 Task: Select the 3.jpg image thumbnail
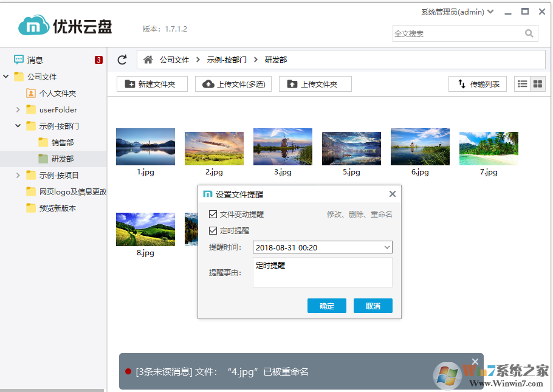coord(283,146)
